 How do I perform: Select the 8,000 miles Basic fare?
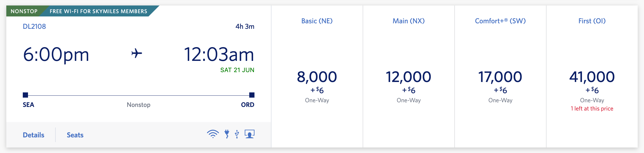(x=317, y=77)
